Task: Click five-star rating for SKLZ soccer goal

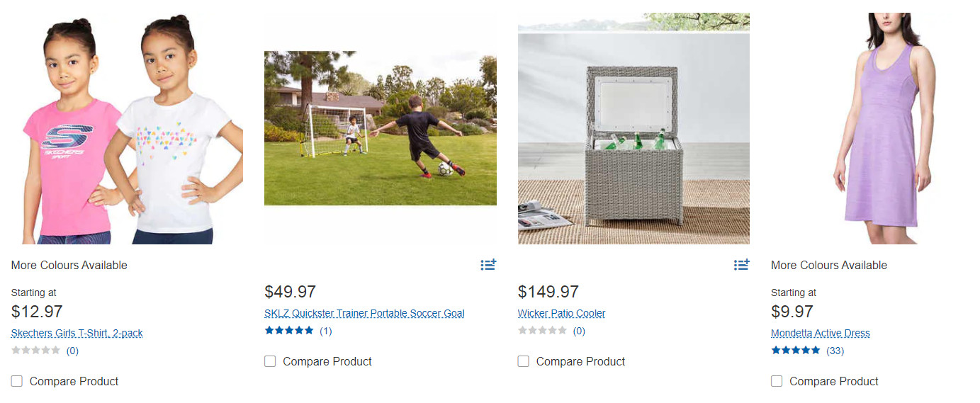Action: pos(289,331)
